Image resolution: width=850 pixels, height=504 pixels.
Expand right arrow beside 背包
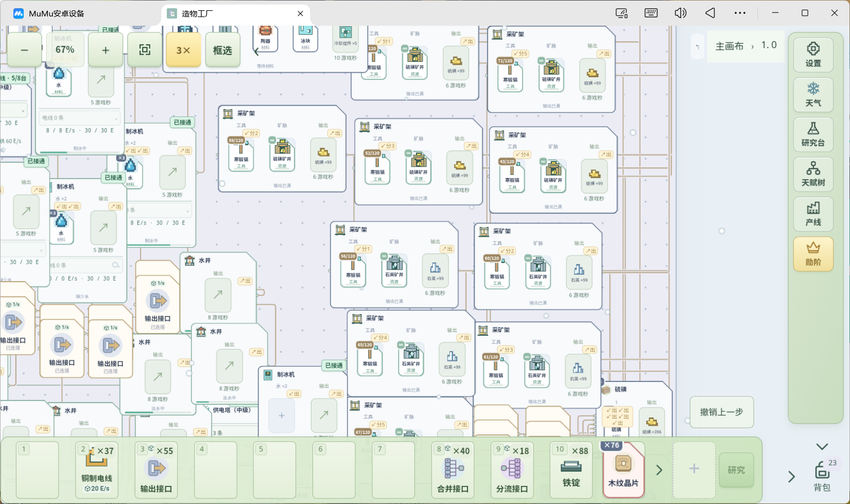[x=791, y=477]
